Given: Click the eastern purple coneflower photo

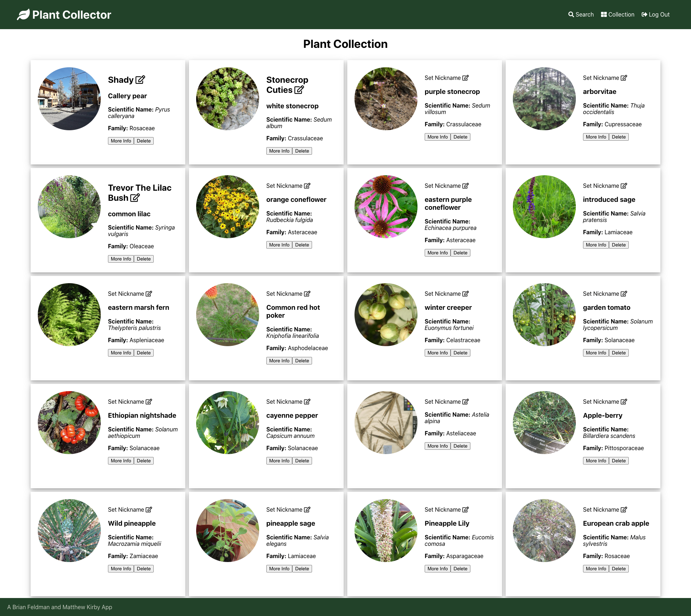Looking at the screenshot, I should pos(386,207).
